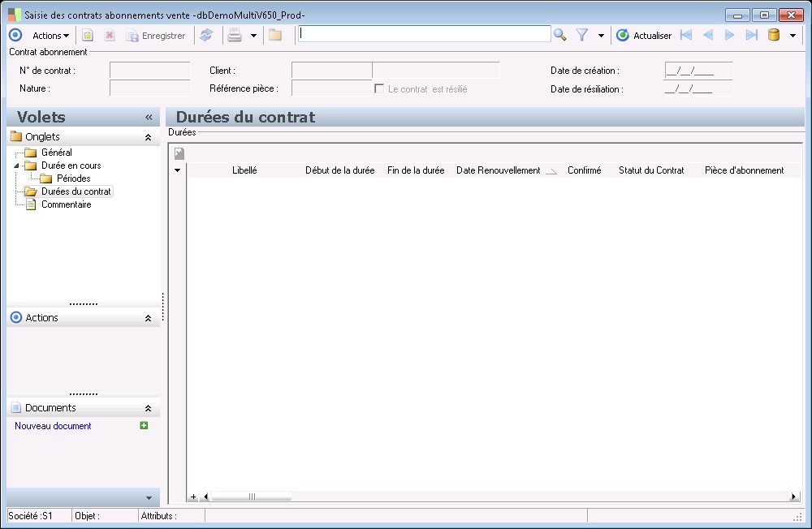
Task: Click the N° de contrat field
Action: 149,71
